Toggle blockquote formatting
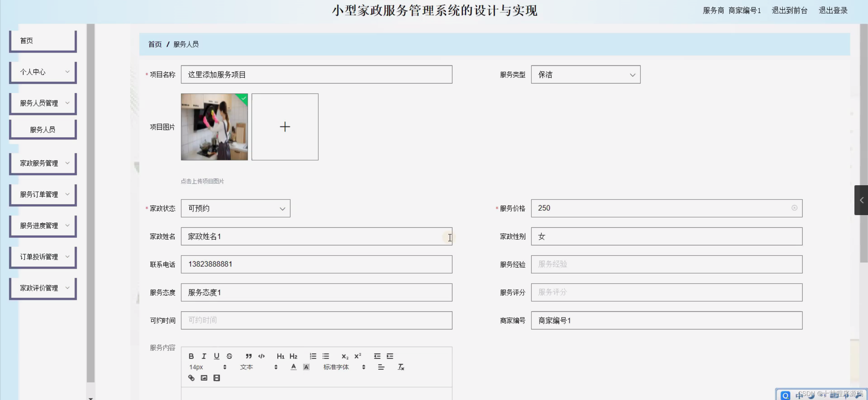The image size is (868, 400). tap(248, 356)
